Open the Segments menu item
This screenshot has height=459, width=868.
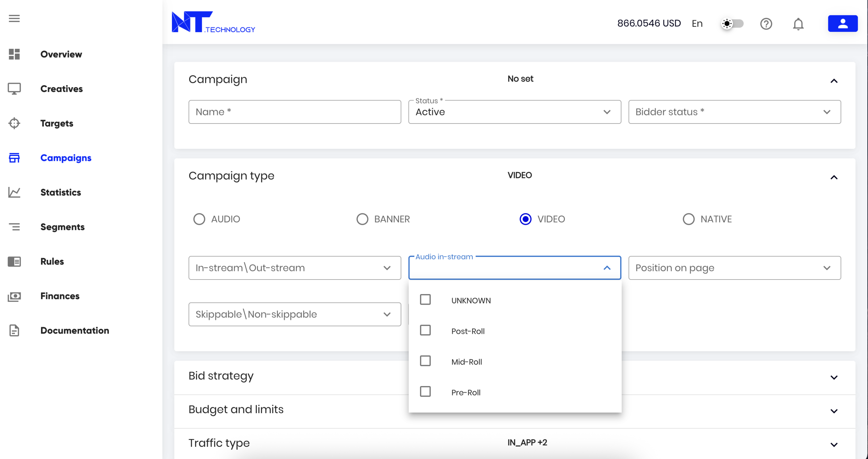(62, 227)
